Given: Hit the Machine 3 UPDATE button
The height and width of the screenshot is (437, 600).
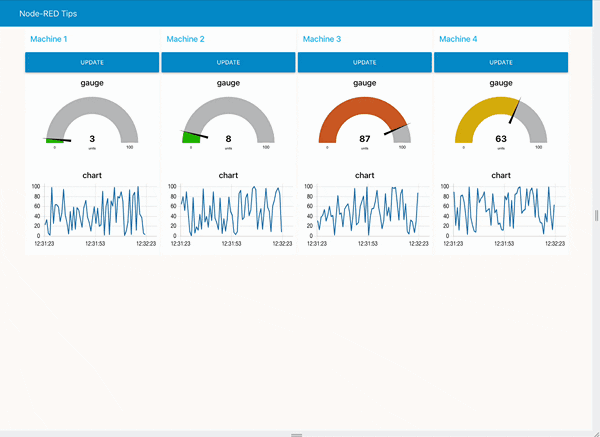Looking at the screenshot, I should pyautogui.click(x=364, y=62).
